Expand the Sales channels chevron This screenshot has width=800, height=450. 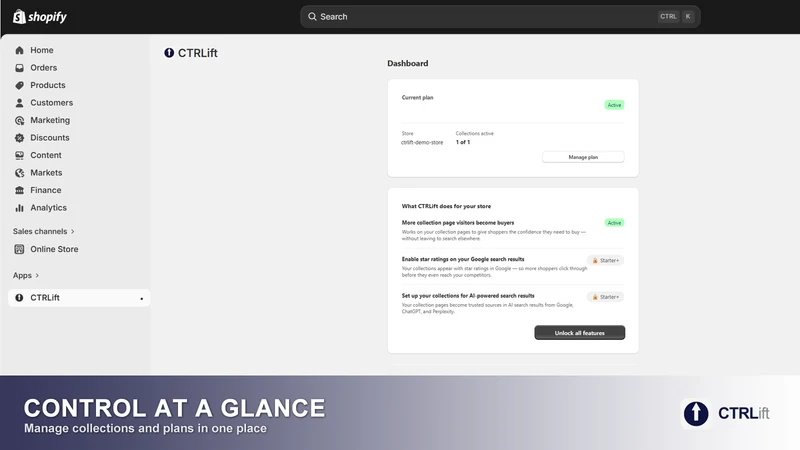coord(72,232)
